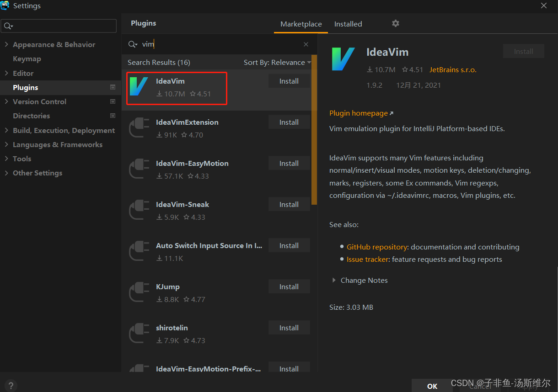Click the settings search magnifier icon
The height and width of the screenshot is (392, 558).
click(x=8, y=26)
